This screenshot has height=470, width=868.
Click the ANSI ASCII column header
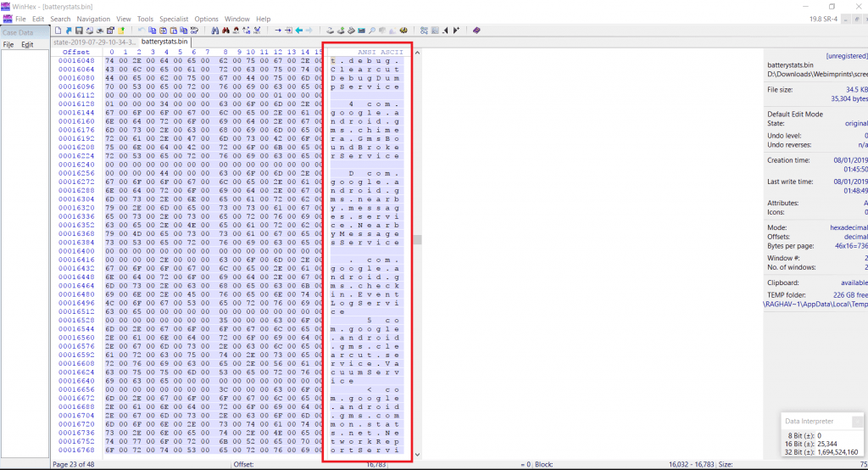point(381,52)
